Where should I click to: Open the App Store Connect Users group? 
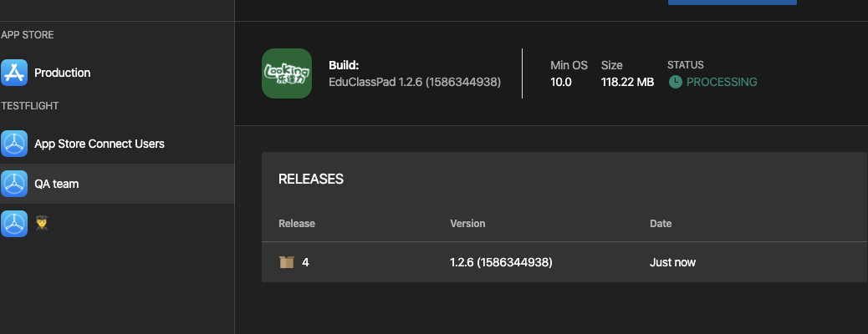click(99, 144)
